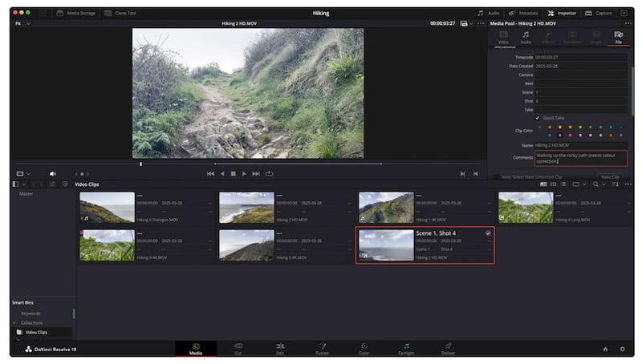
Task: Click the viewer options three-dot menu
Action: (x=481, y=23)
